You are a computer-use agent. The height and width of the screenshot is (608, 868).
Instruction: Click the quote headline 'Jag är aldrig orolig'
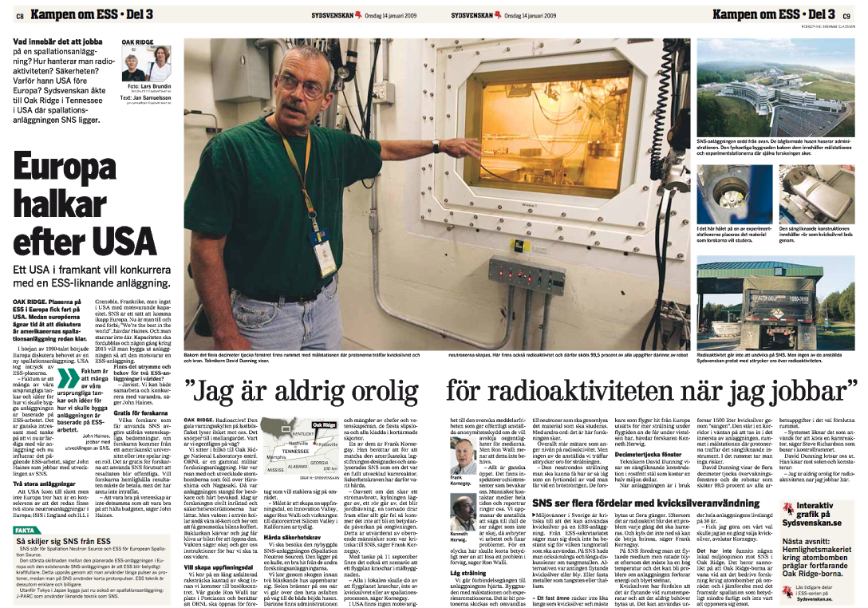[301, 392]
